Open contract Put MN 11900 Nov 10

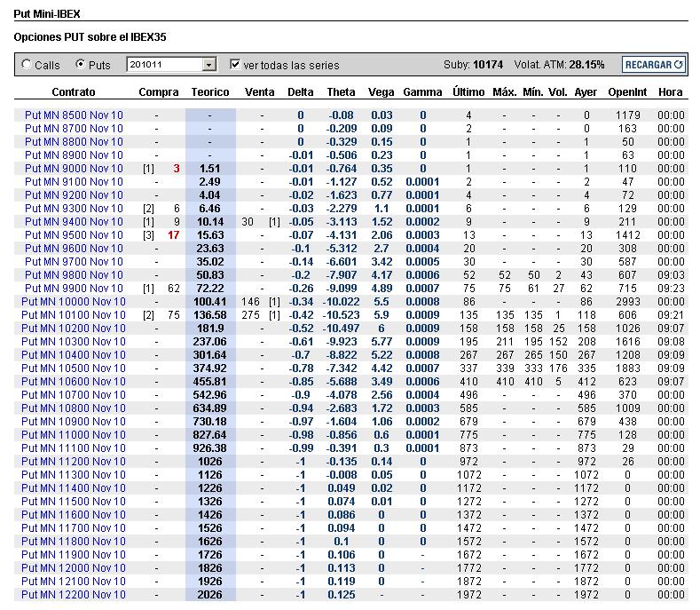(74, 555)
